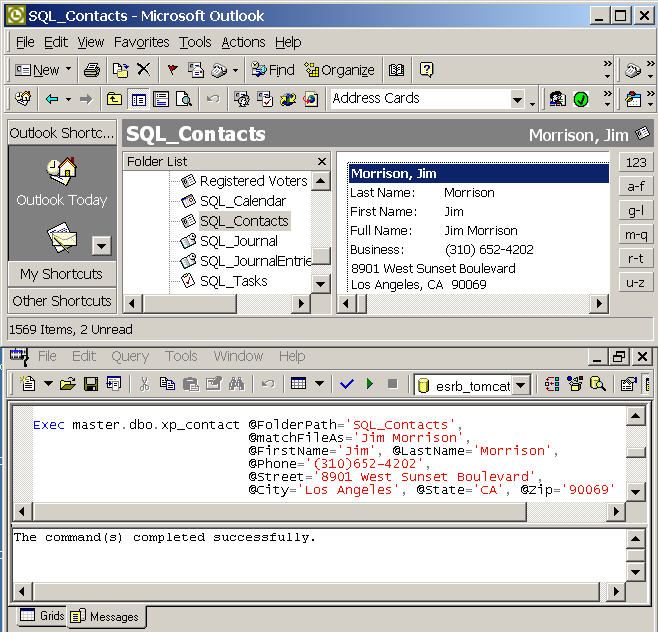Open the Address Book icon in Outlook
The height and width of the screenshot is (632, 658).
(396, 70)
